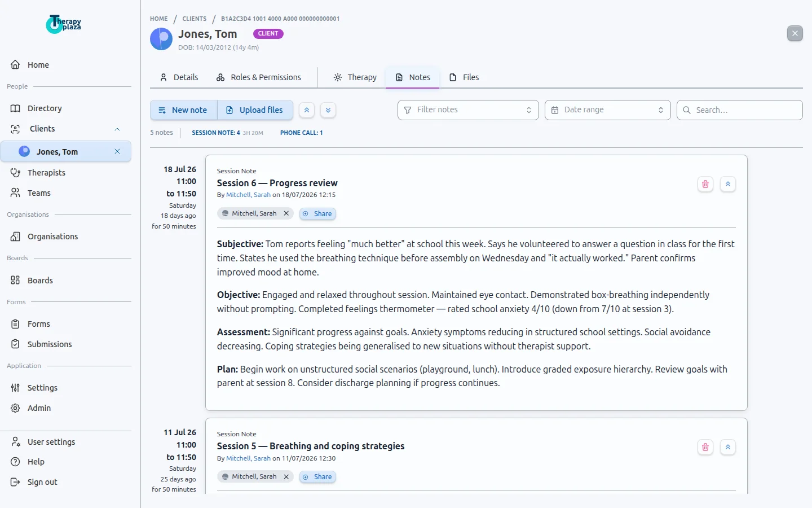Close the Jones, Tom sidebar entry
Viewport: 812px width, 508px height.
(117, 151)
